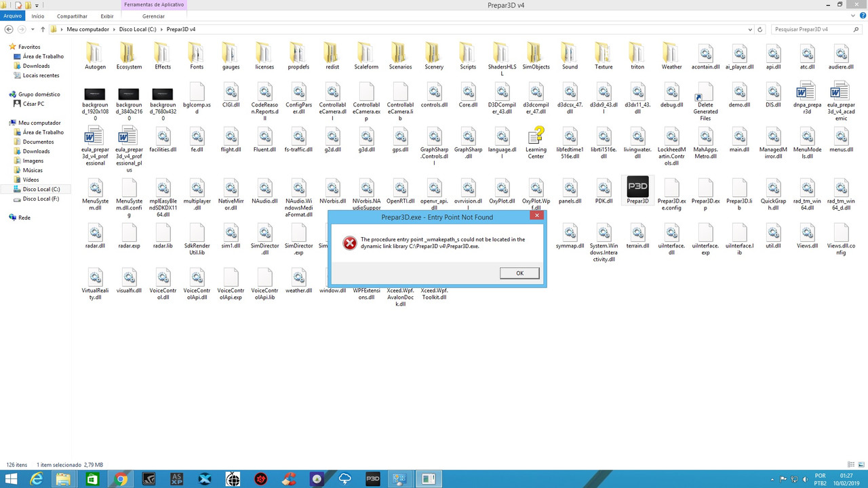
Task: Open the Gerenciar tab under Ferramentas de Aplicativo
Action: click(153, 16)
